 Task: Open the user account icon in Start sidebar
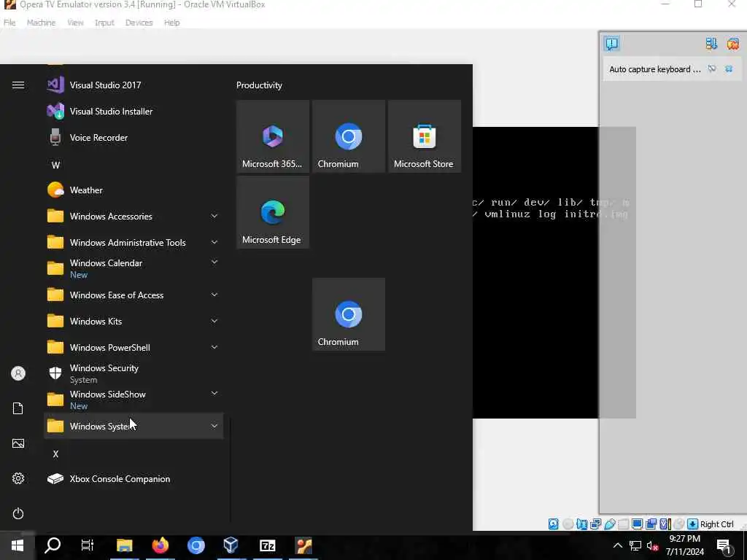point(18,373)
